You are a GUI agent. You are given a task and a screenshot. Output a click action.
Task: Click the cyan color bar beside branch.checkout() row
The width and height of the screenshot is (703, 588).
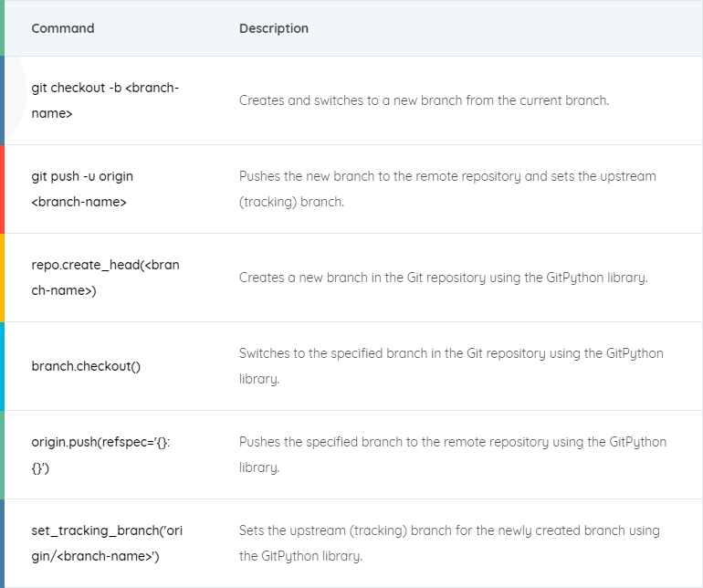tap(3, 366)
